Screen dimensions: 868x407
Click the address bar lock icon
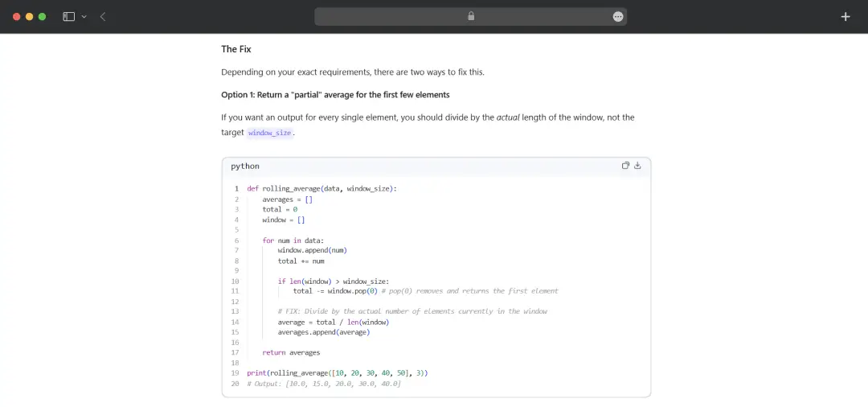tap(471, 17)
